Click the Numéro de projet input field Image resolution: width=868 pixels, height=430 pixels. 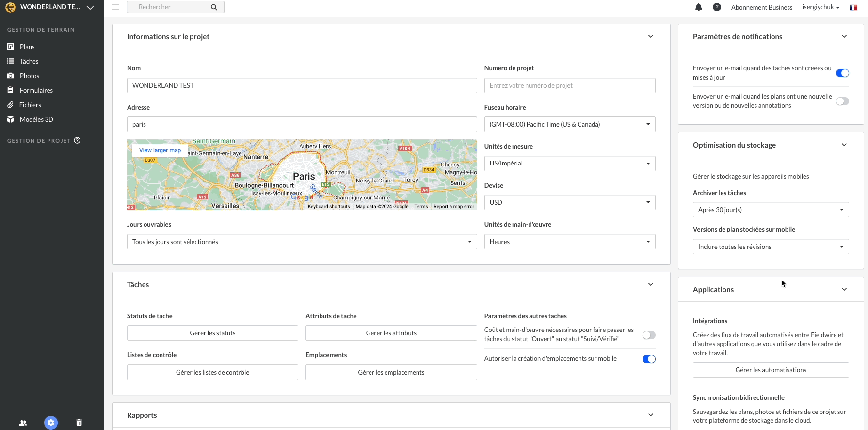(569, 86)
